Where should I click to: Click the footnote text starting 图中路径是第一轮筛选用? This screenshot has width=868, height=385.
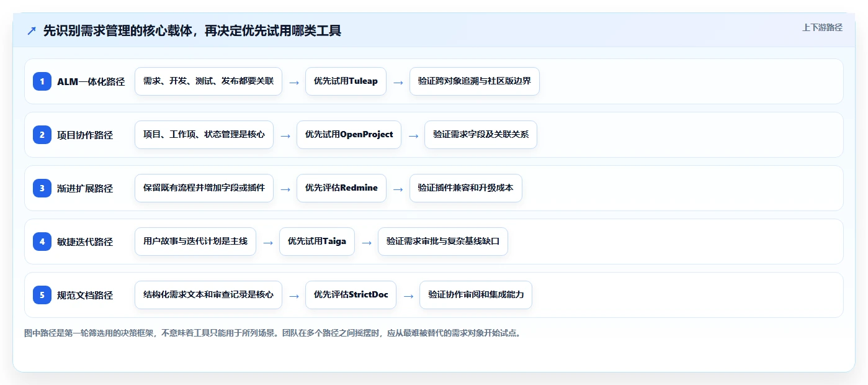(x=272, y=333)
